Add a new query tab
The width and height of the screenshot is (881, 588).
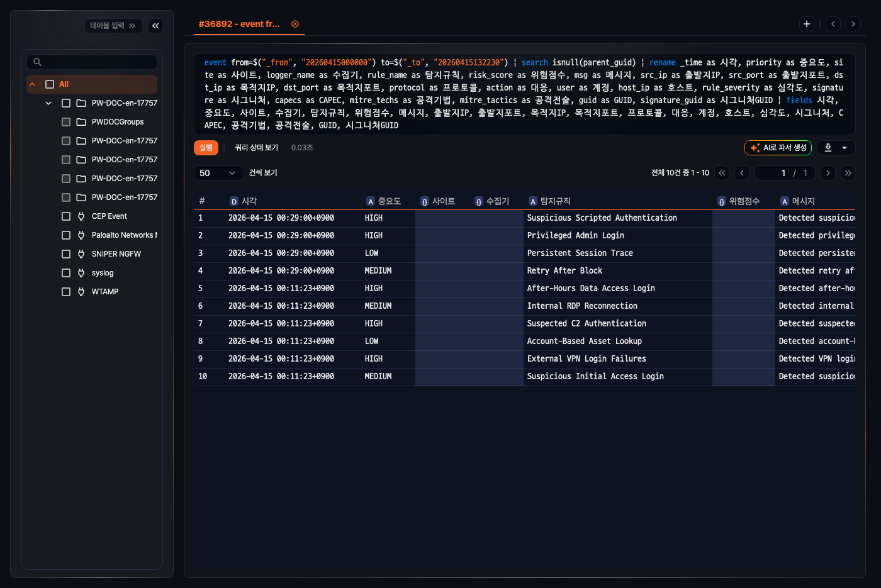(x=806, y=24)
